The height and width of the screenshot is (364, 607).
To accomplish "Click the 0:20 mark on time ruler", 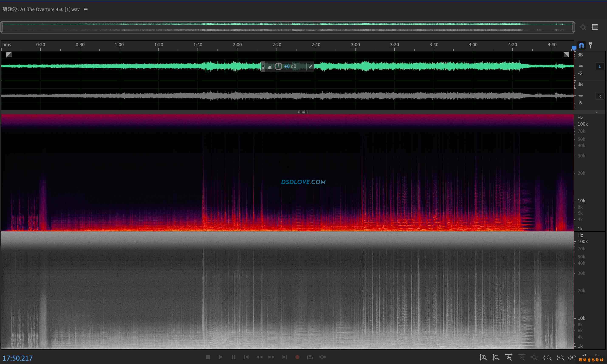I will point(41,45).
